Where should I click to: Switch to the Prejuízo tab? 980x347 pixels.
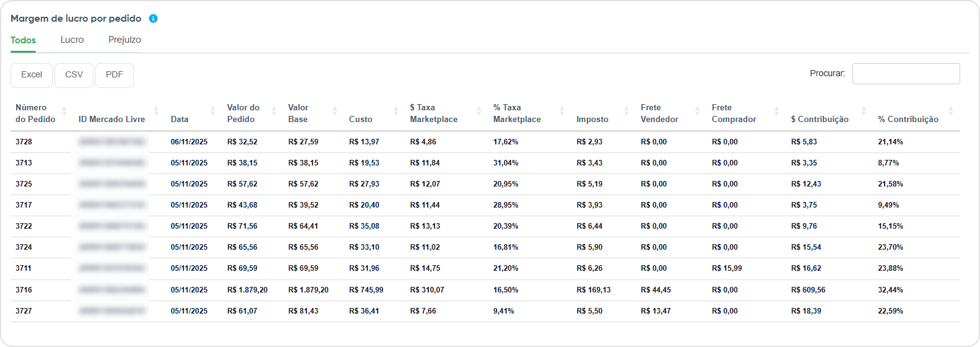124,40
